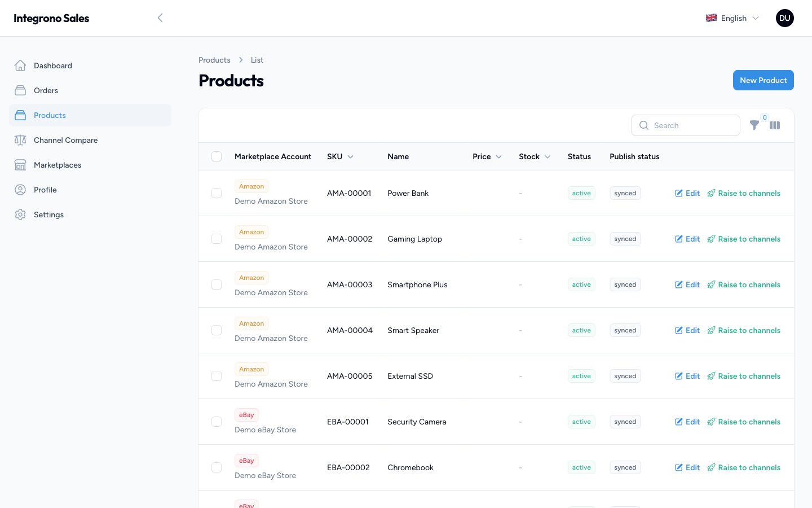
Task: Sort by the Price column arrow
Action: tap(498, 157)
